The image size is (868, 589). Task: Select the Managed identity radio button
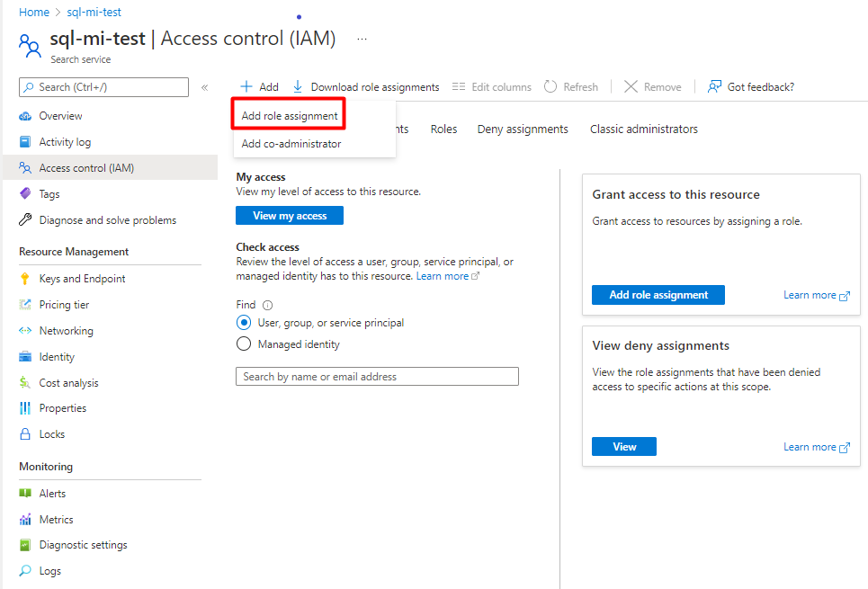[244, 344]
